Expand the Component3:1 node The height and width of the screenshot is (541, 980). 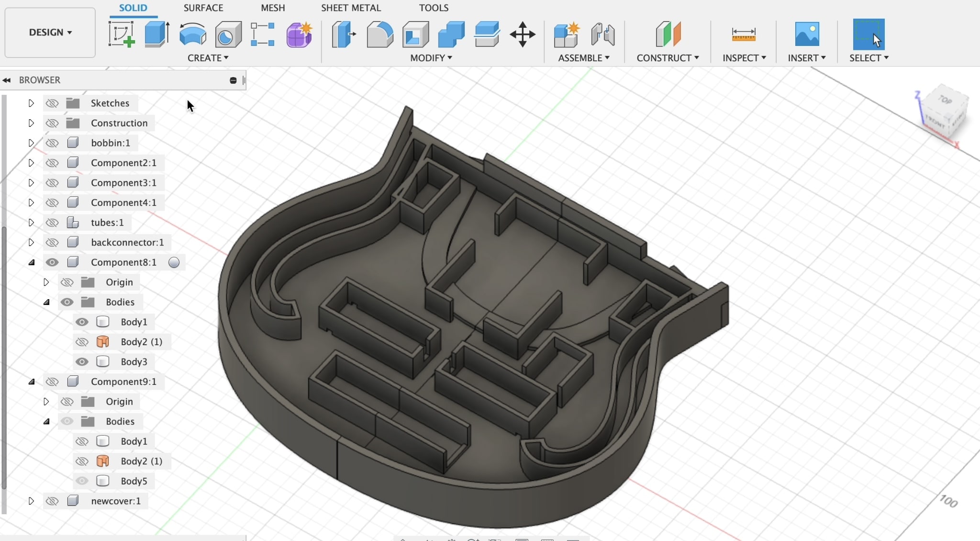tap(31, 183)
